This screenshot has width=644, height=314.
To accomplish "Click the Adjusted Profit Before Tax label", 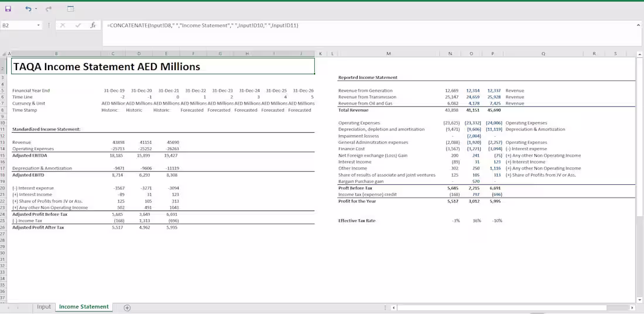I will tap(39, 214).
